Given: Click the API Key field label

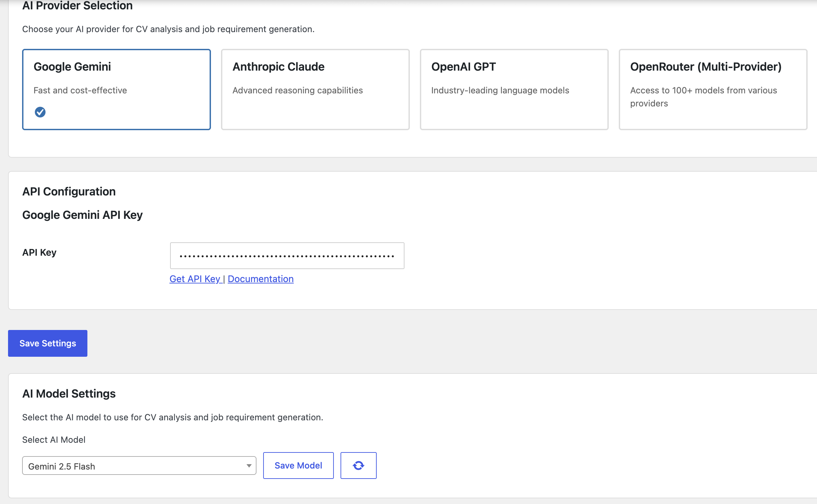Looking at the screenshot, I should (x=39, y=252).
